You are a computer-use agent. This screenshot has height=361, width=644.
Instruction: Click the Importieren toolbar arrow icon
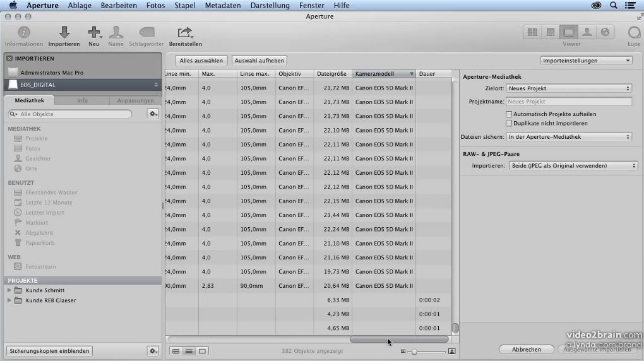pyautogui.click(x=64, y=32)
